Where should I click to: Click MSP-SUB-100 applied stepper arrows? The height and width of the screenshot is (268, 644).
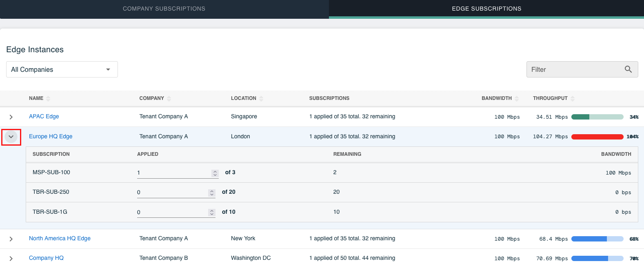point(215,173)
